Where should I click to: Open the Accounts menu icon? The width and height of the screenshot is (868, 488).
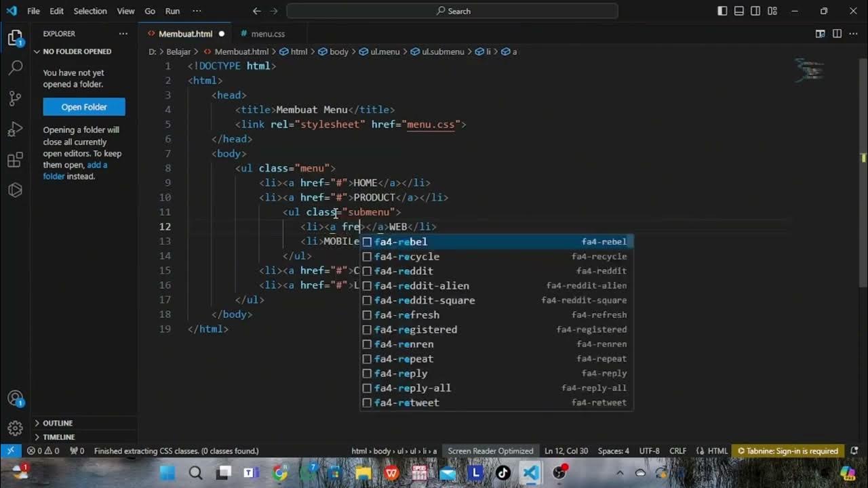point(15,399)
